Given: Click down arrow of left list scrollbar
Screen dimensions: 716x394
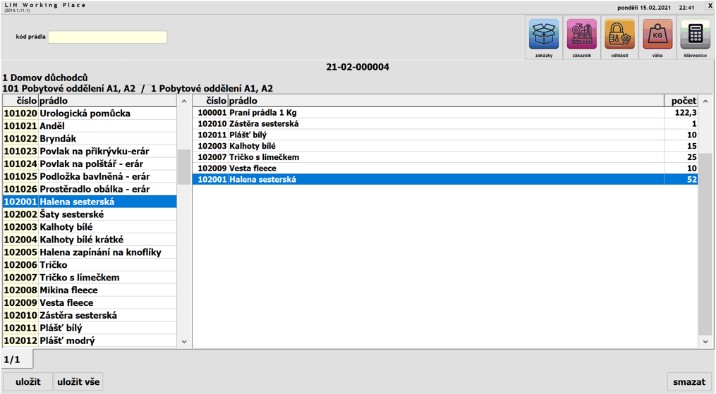Looking at the screenshot, I should click(x=184, y=341).
